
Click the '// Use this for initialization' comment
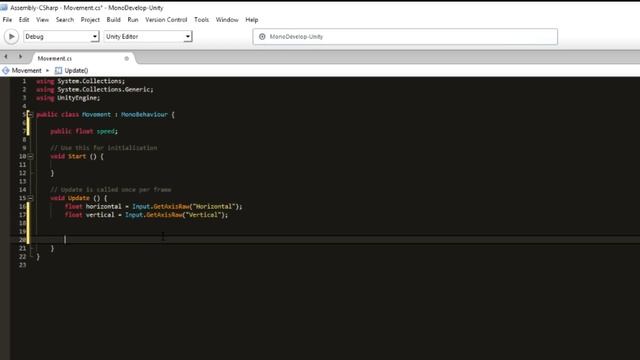(x=104, y=148)
